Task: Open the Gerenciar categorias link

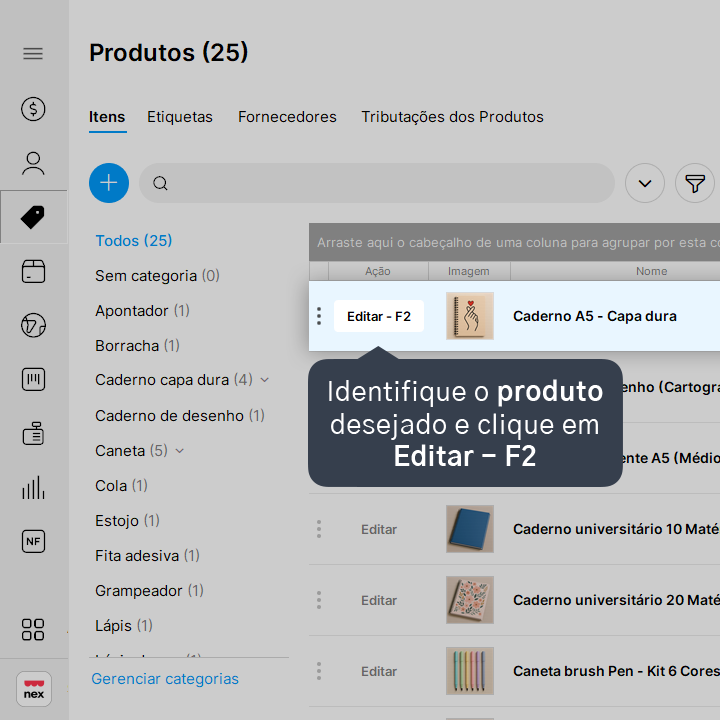Action: tap(165, 679)
